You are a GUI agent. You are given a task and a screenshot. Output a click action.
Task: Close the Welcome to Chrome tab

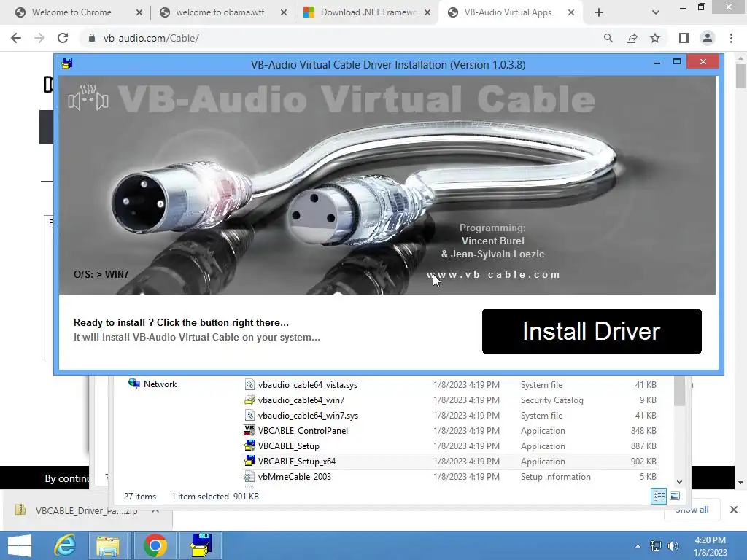[x=139, y=13]
